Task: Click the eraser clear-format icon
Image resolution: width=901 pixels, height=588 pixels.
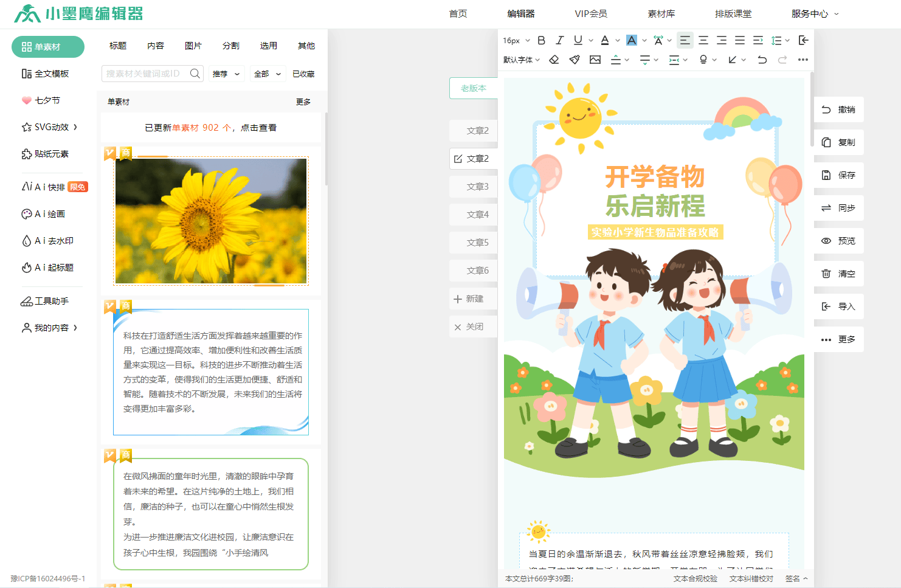Action: (x=554, y=60)
